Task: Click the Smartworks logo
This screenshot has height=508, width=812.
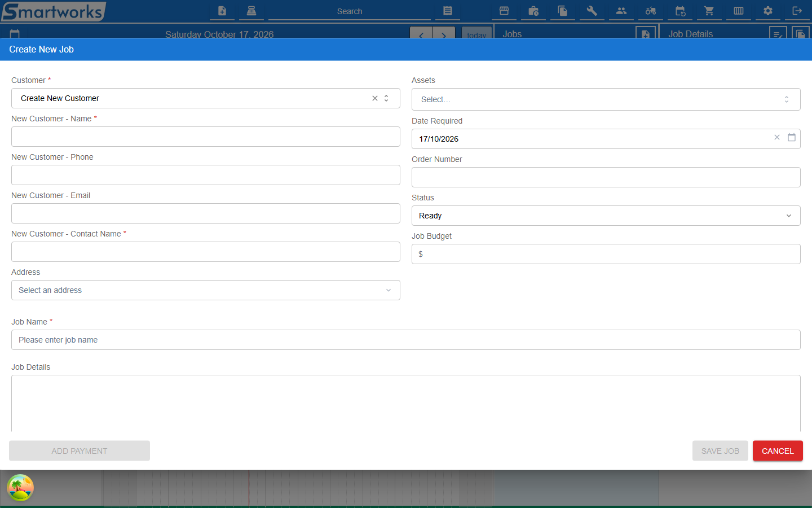Action: click(54, 11)
